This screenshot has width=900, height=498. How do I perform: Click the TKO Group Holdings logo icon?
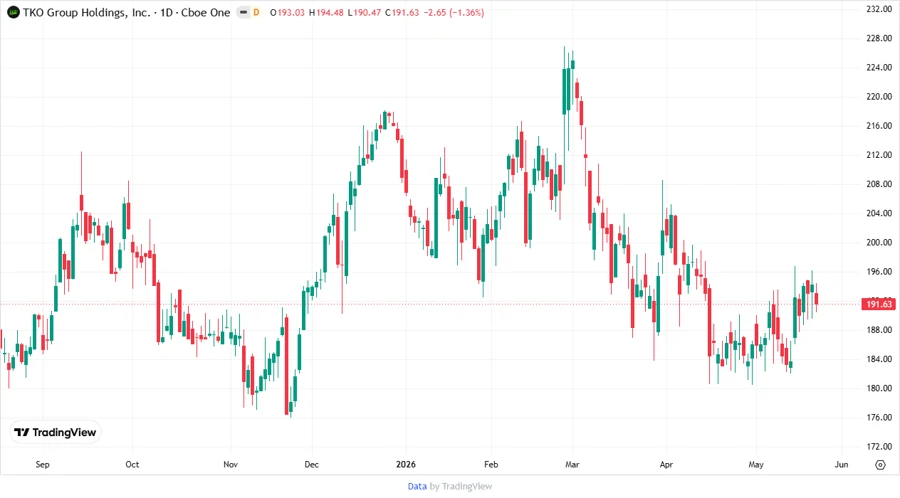click(x=13, y=12)
